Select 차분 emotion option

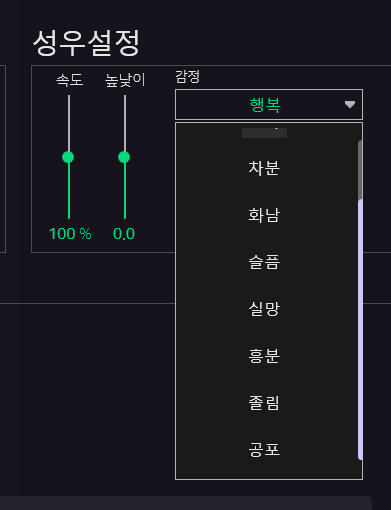pos(264,168)
